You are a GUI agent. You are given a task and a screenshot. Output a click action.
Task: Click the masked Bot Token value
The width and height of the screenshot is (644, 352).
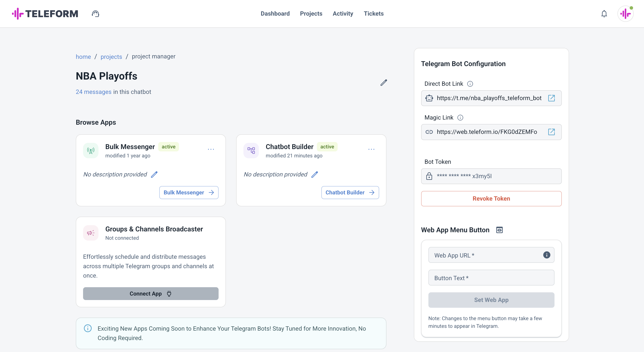click(464, 176)
